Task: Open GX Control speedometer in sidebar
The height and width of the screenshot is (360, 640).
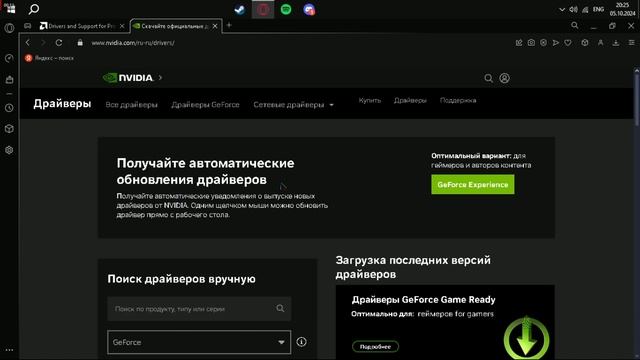Action: coord(9,58)
